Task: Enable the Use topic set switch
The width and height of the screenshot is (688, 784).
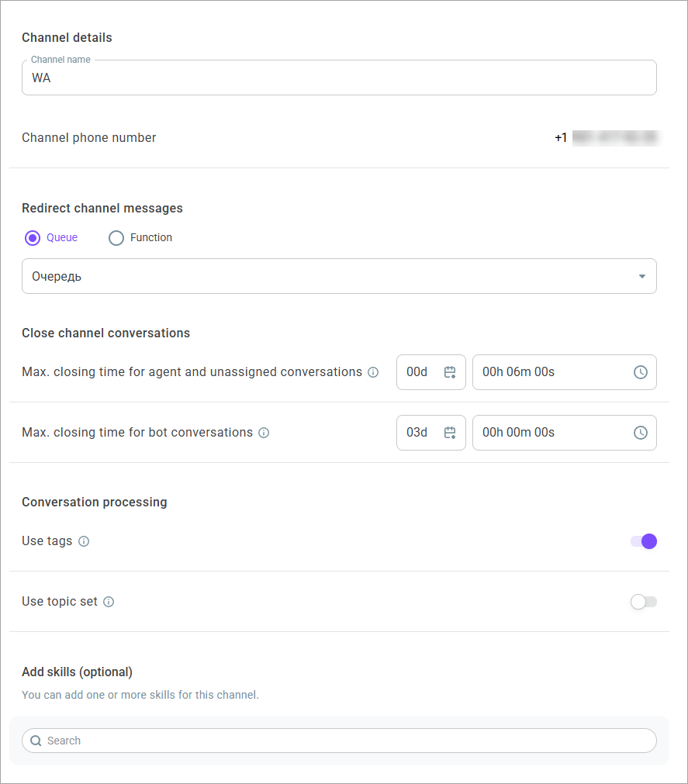Action: 643,602
